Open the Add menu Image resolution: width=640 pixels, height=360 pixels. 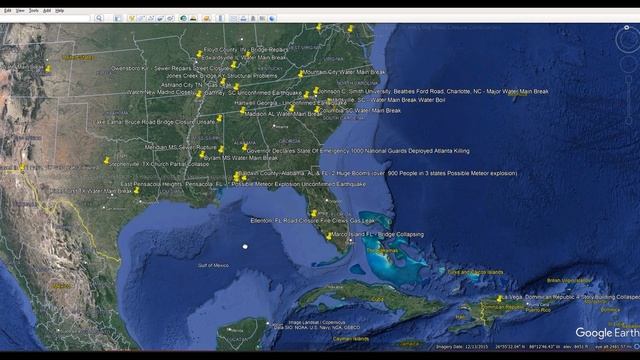coord(47,11)
